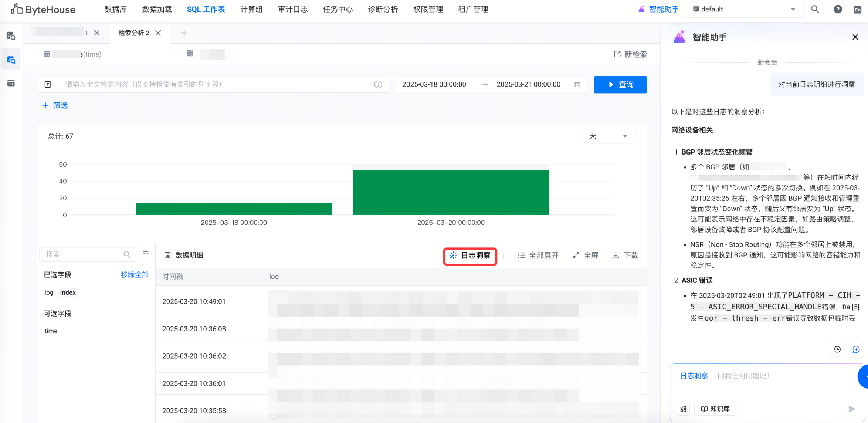Toggle 全部展开 to expand all rows
The height and width of the screenshot is (423, 868).
pos(538,256)
